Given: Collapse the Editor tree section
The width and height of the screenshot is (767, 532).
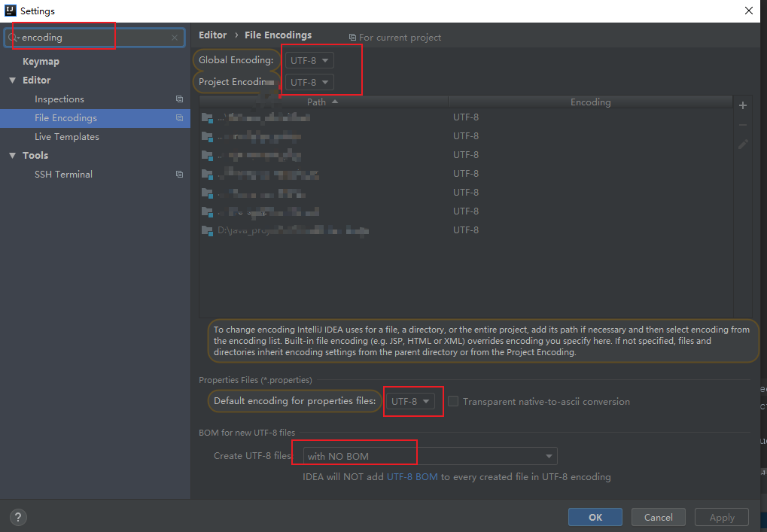Looking at the screenshot, I should pyautogui.click(x=13, y=81).
